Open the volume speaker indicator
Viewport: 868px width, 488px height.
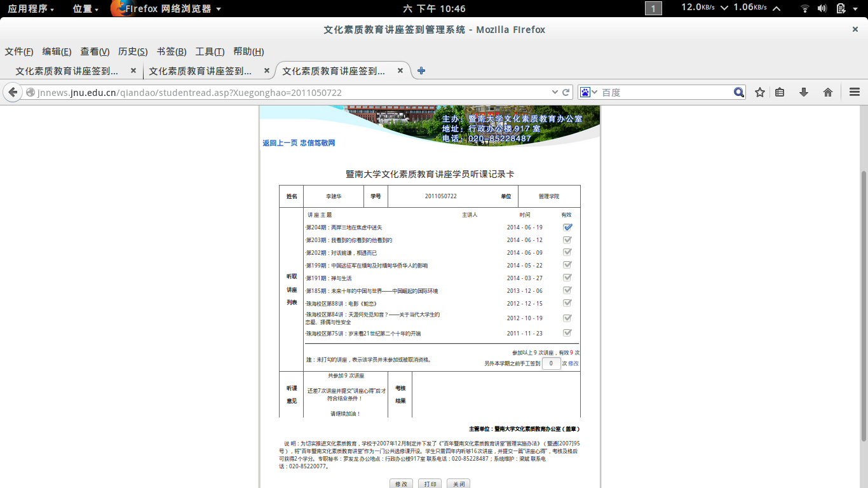(x=822, y=8)
